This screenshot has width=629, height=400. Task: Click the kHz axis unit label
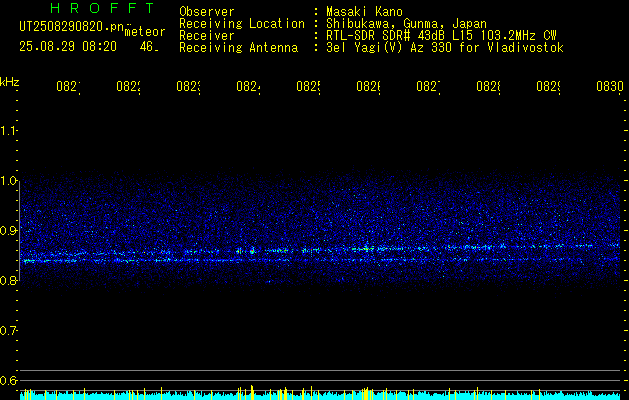click(9, 82)
